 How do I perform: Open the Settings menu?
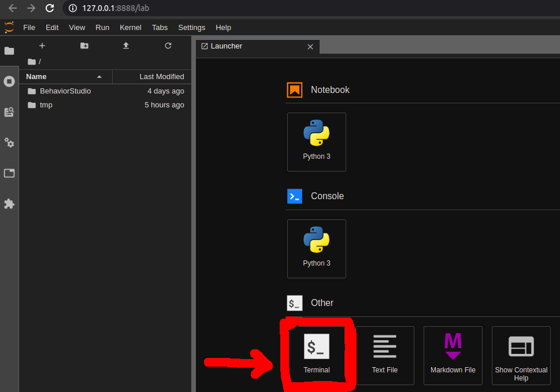[x=191, y=27]
